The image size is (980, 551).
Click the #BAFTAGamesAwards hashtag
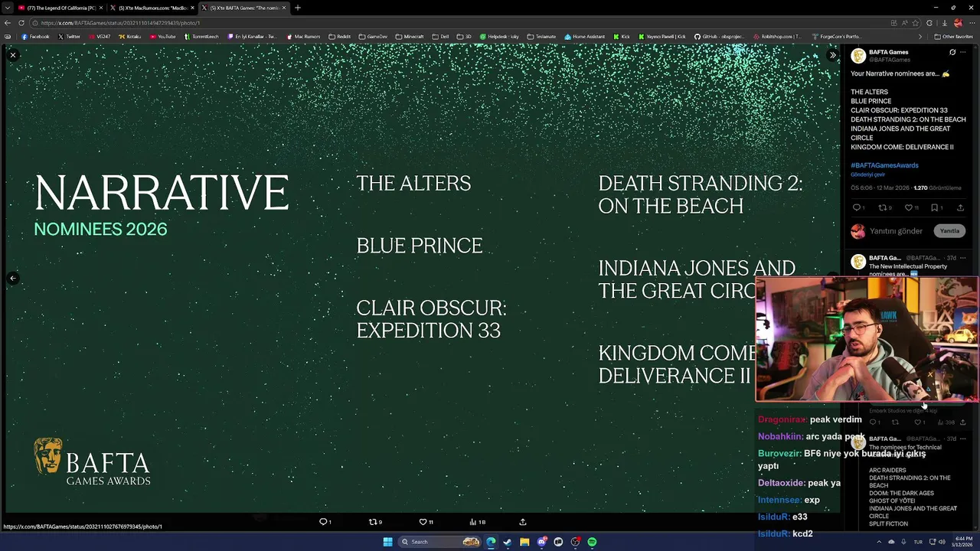[884, 165]
